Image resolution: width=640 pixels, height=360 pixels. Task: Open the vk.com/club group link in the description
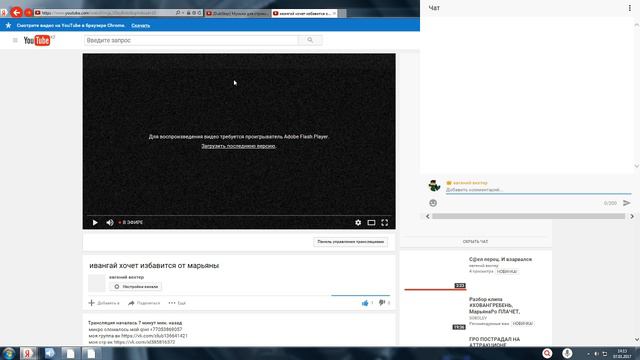coord(154,336)
